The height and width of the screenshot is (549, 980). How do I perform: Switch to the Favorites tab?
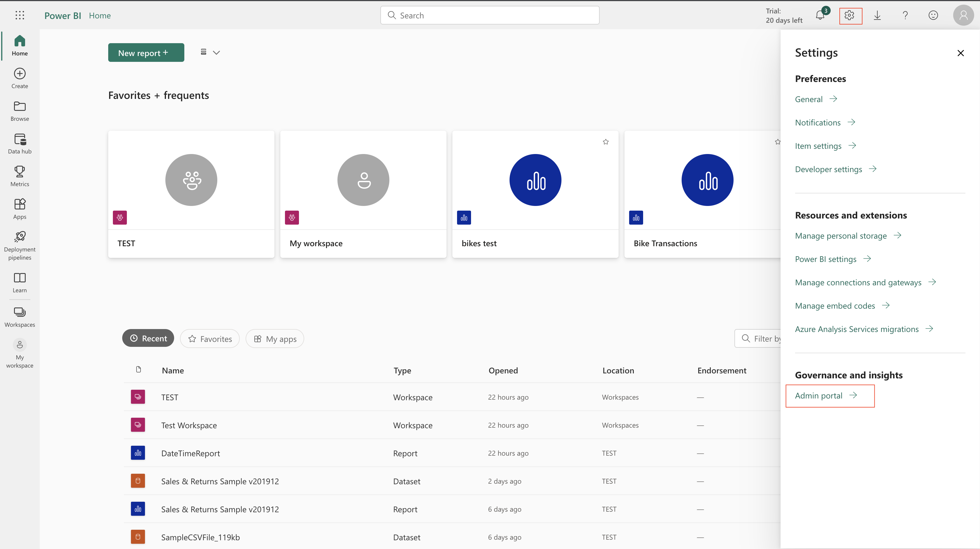tap(210, 339)
